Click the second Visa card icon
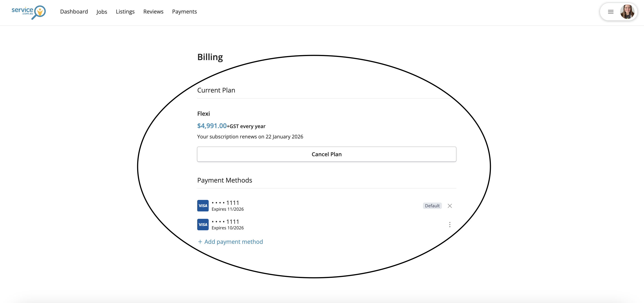 (203, 224)
